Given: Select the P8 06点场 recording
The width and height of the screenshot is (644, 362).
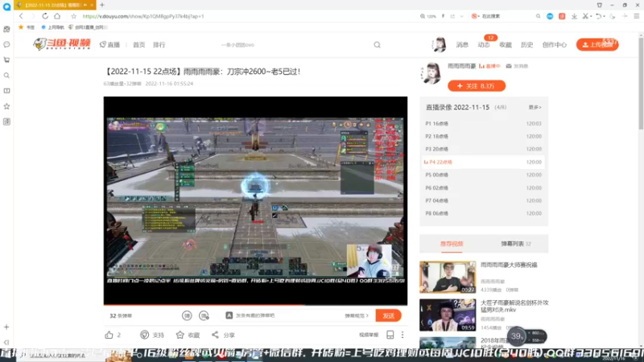Looking at the screenshot, I should 484,213.
